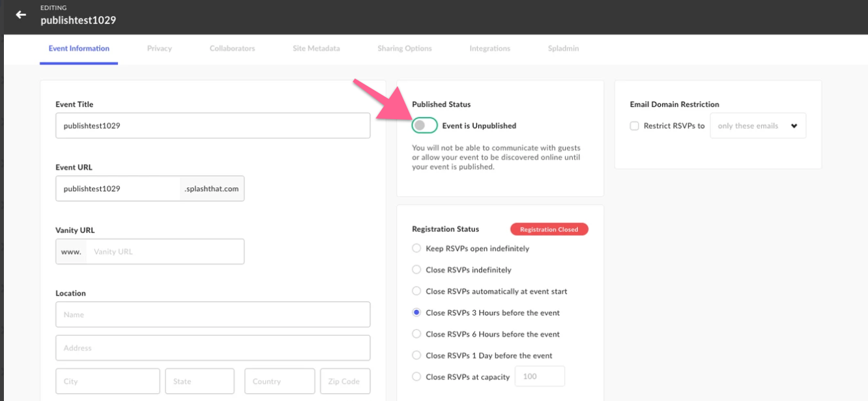Choose Close RSVPs automatically at event start
The image size is (868, 401).
[x=416, y=291]
